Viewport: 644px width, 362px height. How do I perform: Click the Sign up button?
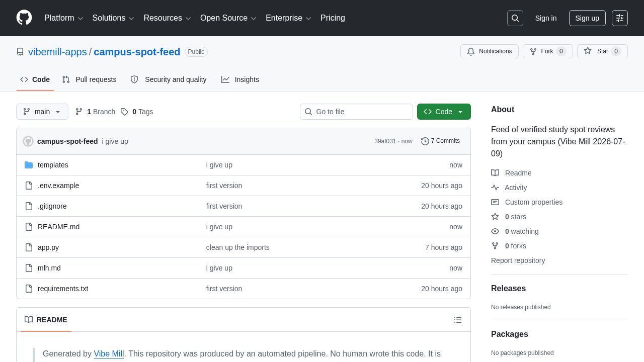click(587, 18)
